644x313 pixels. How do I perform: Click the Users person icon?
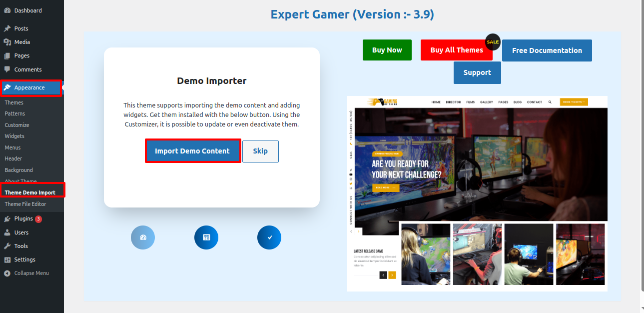(7, 232)
